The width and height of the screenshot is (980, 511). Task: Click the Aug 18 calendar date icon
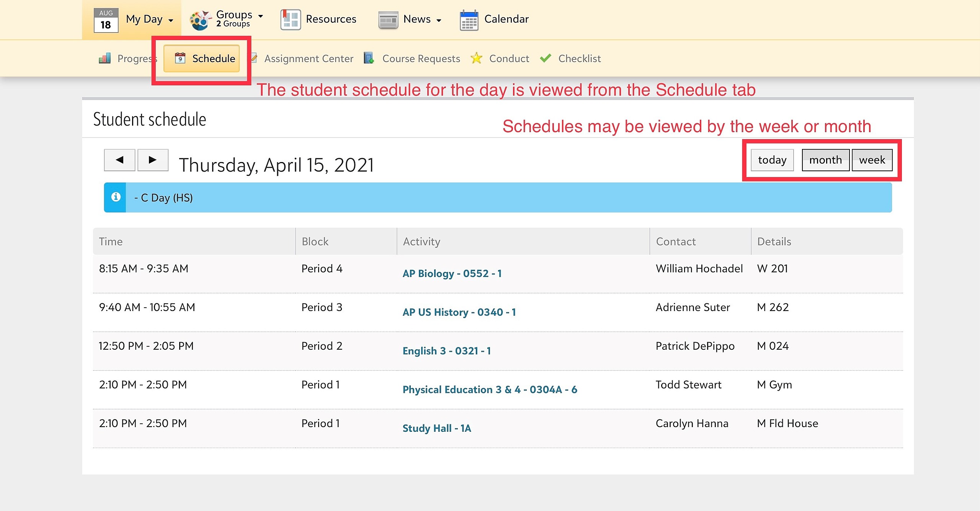click(106, 20)
